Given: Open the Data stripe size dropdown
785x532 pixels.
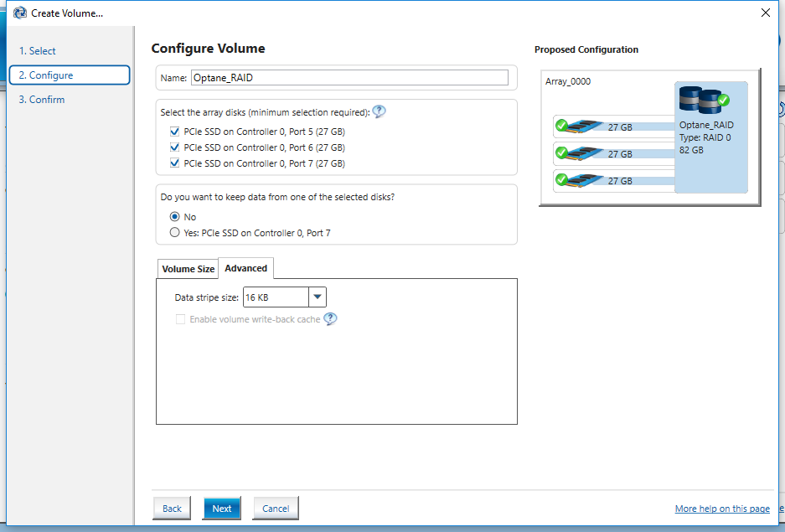Looking at the screenshot, I should (x=317, y=297).
